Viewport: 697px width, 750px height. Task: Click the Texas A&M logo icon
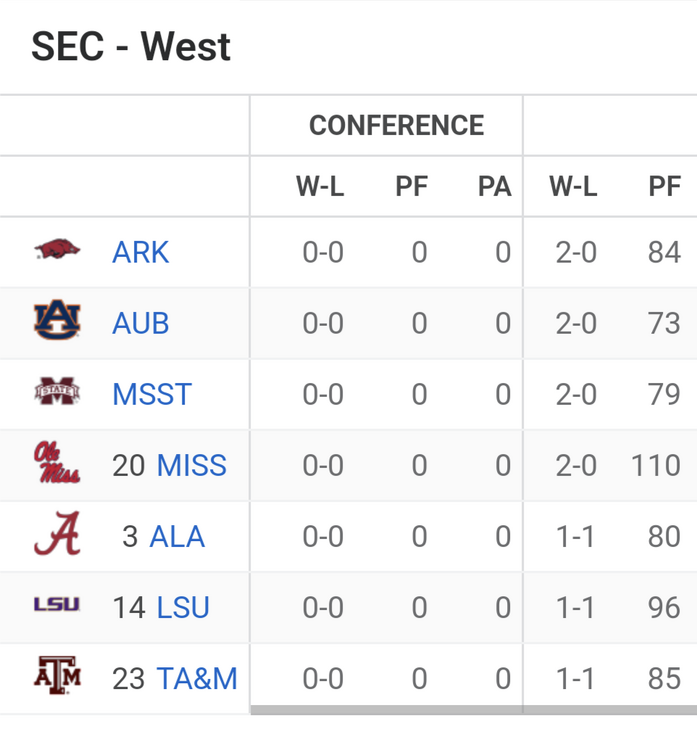click(57, 677)
